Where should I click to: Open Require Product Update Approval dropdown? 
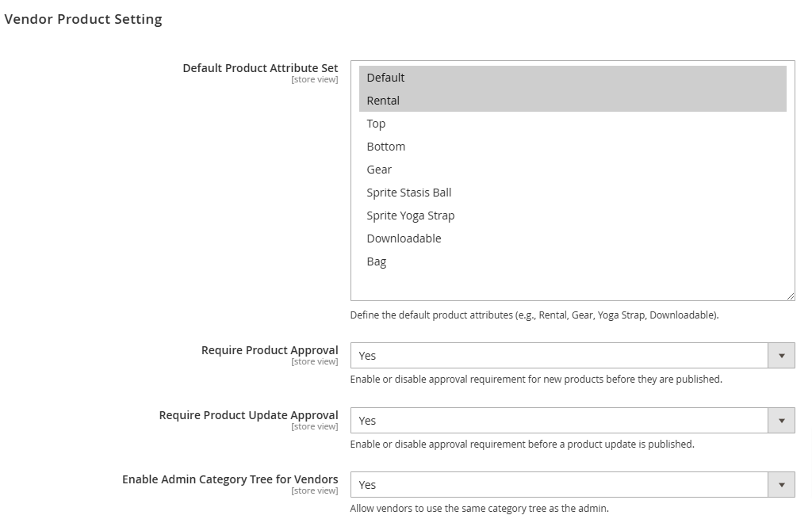(573, 420)
